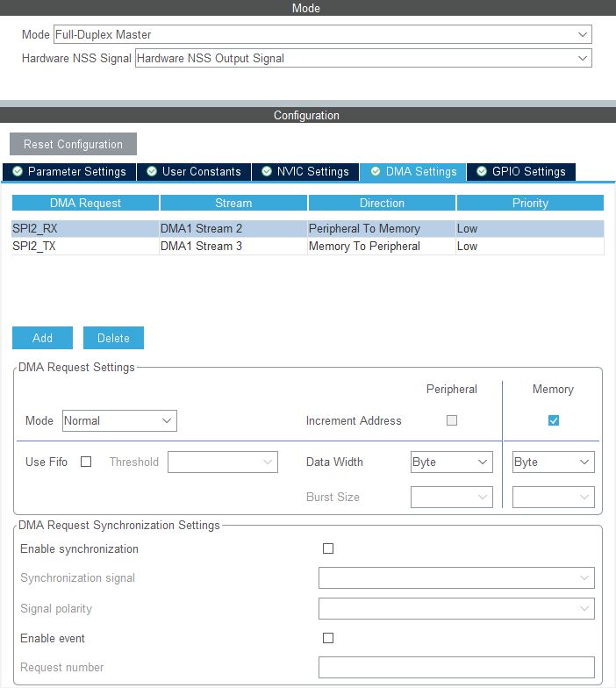616x688 pixels.
Task: Click the Add DMA request button
Action: pyautogui.click(x=42, y=338)
